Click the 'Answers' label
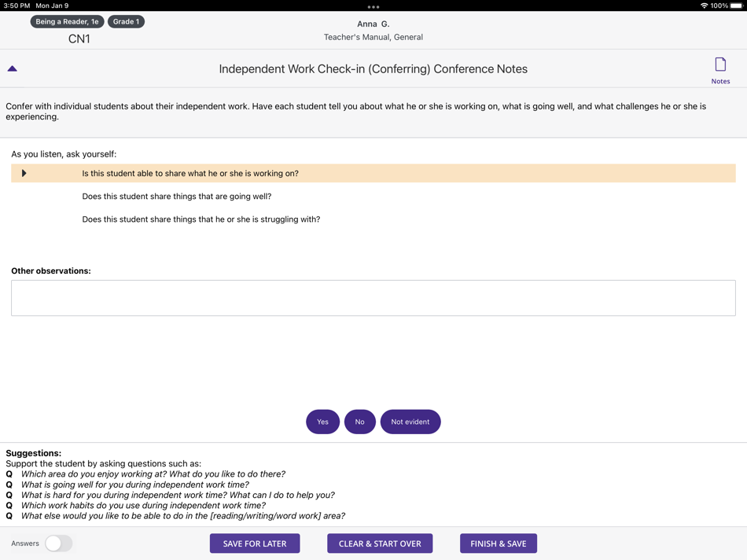The image size is (747, 560). point(25,543)
